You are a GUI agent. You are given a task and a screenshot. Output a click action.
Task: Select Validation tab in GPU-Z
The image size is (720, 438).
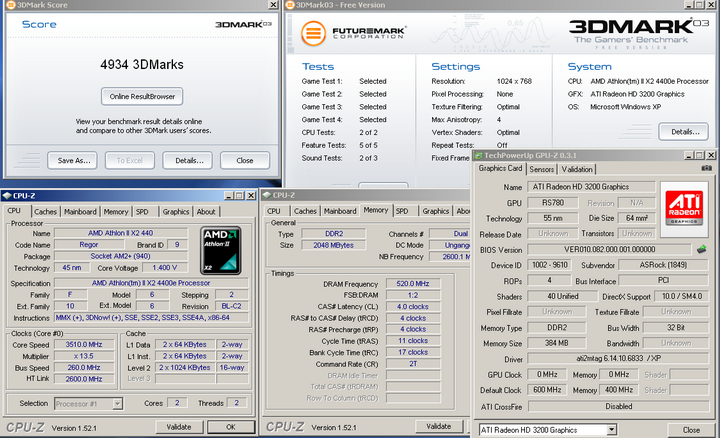tap(577, 169)
